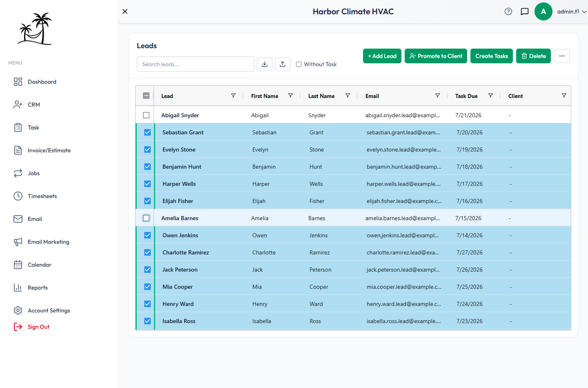Click the Jobs arrows icon
588x388 pixels.
(18, 173)
